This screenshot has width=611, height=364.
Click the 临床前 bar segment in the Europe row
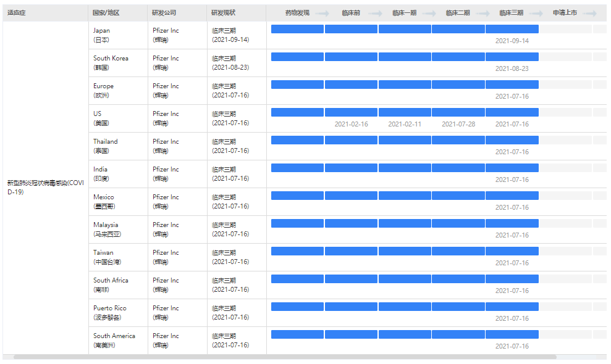pyautogui.click(x=351, y=85)
